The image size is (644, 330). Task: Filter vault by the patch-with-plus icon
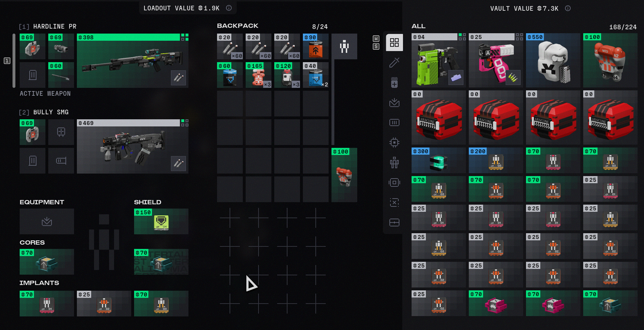pyautogui.click(x=394, y=82)
